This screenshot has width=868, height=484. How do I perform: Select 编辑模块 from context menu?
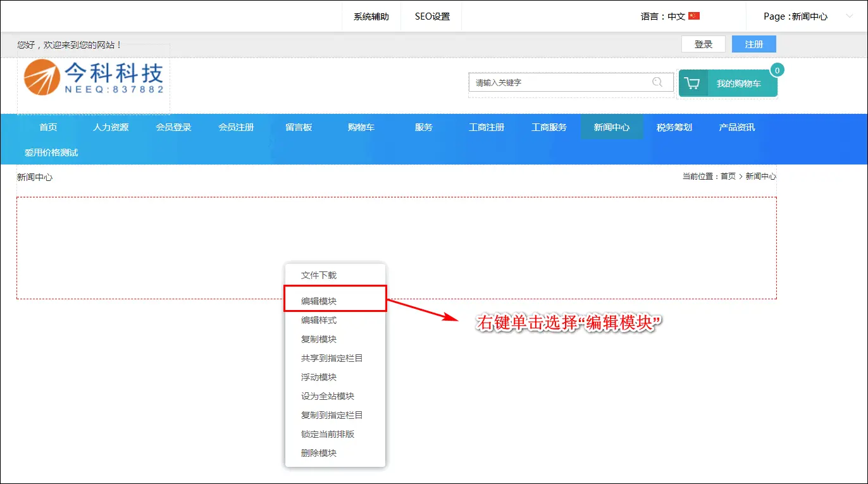[319, 301]
